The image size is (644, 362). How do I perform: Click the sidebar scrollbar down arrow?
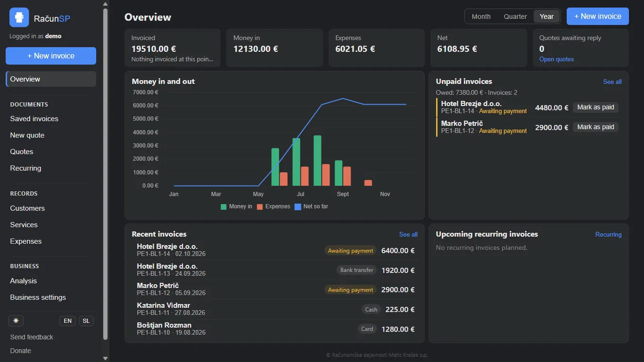[x=106, y=358]
